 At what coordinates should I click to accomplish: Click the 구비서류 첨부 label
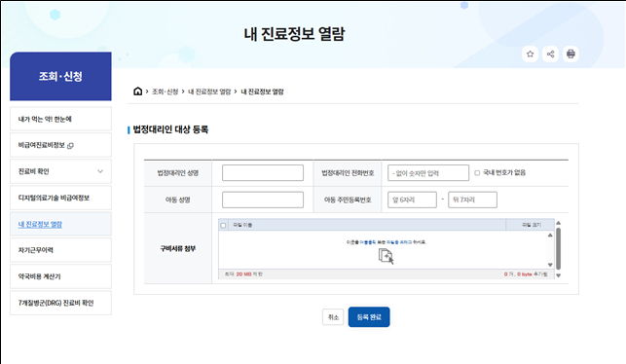(x=177, y=248)
